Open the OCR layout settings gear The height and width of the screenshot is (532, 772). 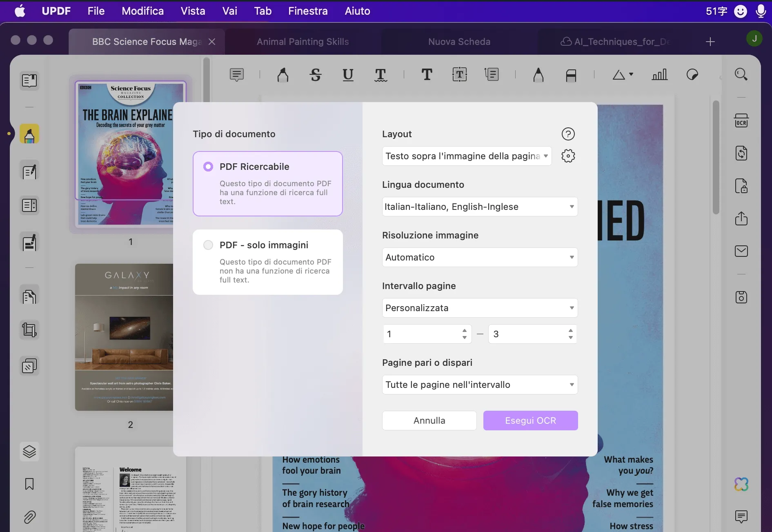[568, 156]
